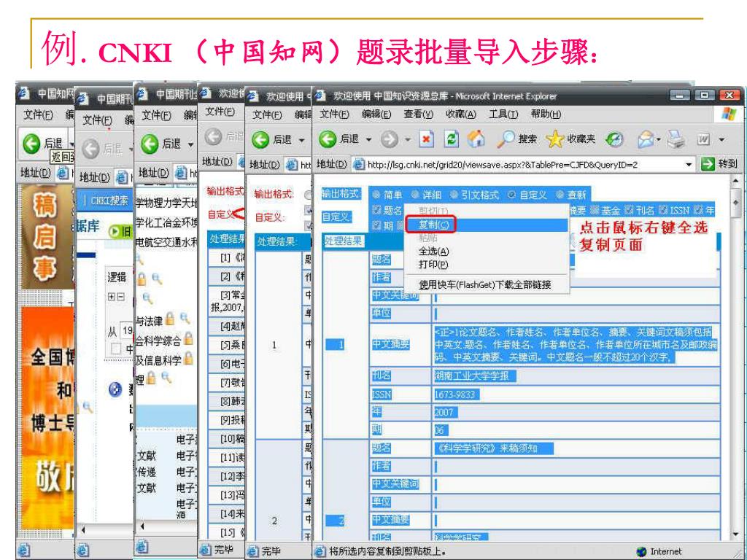Viewport: 747px width, 560px height.
Task: Click the Refresh page icon
Action: click(451, 139)
